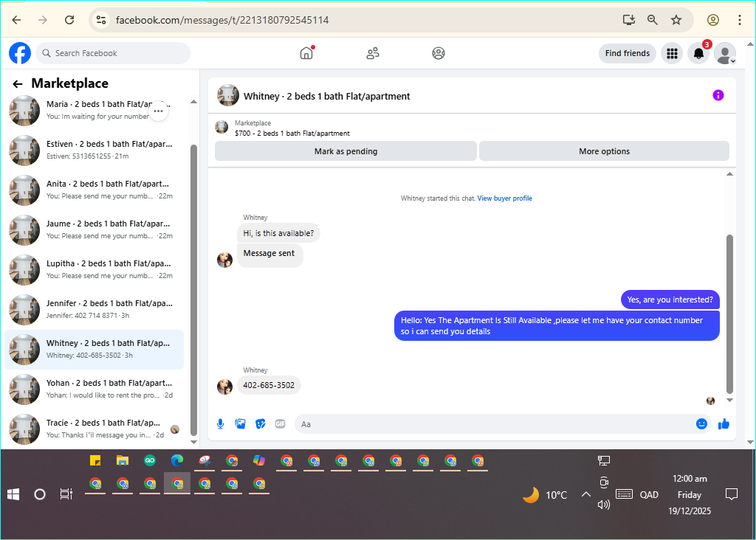Choose a sticker from the sticker icon

pyautogui.click(x=261, y=424)
